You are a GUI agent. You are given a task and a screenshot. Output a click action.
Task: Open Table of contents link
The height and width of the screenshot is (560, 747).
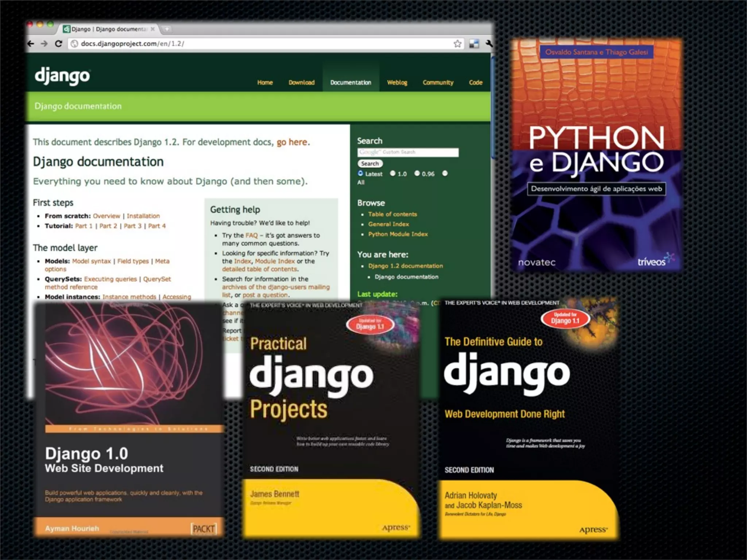[x=392, y=214]
